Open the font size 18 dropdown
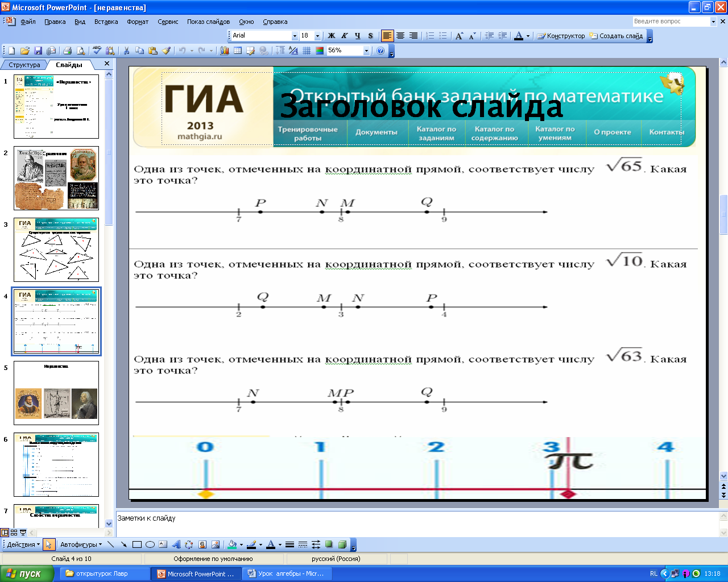Image resolution: width=728 pixels, height=582 pixels. [x=317, y=36]
